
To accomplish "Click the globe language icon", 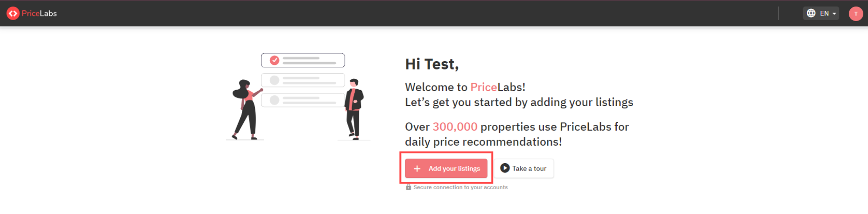I will (811, 14).
